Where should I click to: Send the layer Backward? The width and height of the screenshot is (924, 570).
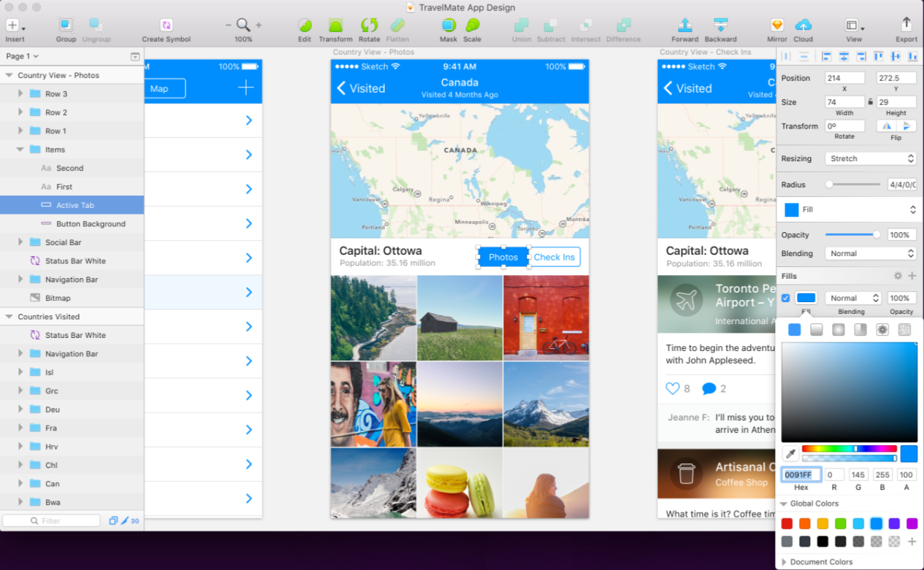(x=721, y=25)
